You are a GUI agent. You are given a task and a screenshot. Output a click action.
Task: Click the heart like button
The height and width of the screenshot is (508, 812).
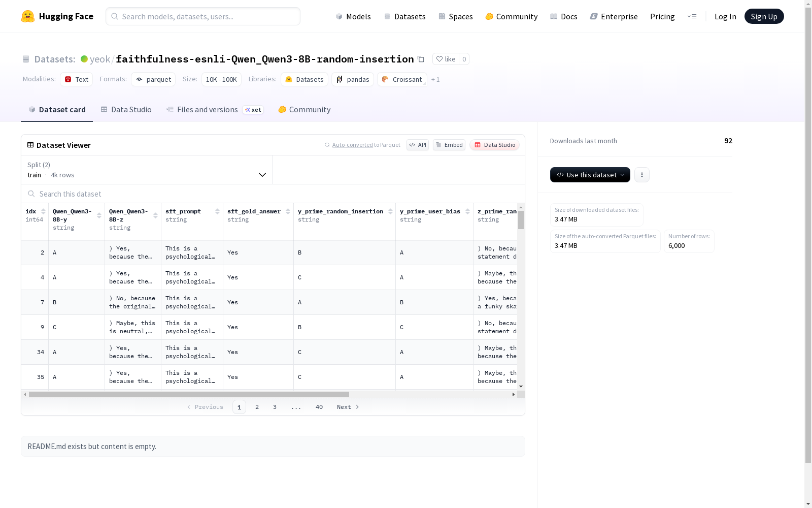[x=446, y=59]
